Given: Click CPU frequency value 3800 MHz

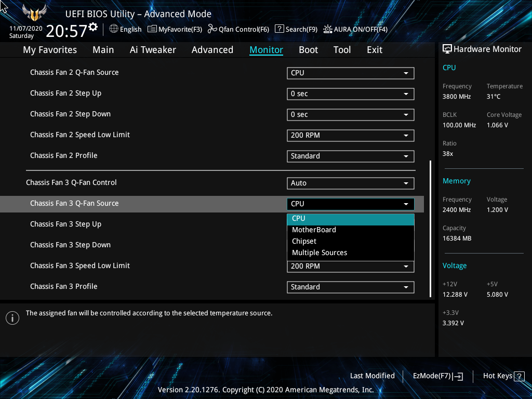Looking at the screenshot, I should tap(457, 97).
